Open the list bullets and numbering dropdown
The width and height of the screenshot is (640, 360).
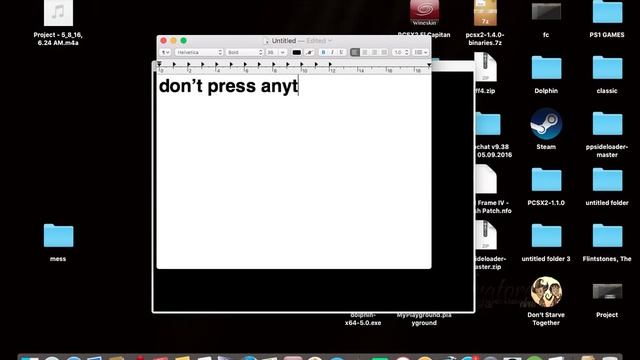click(x=420, y=52)
